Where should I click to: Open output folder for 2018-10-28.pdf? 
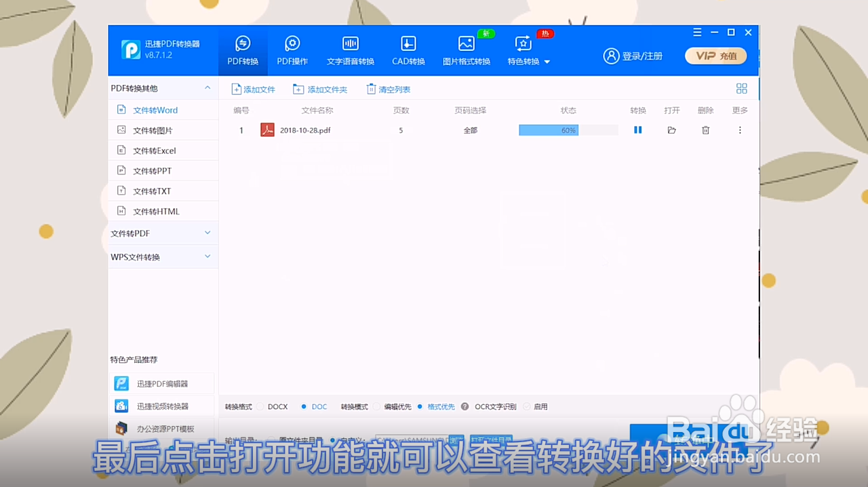click(672, 130)
